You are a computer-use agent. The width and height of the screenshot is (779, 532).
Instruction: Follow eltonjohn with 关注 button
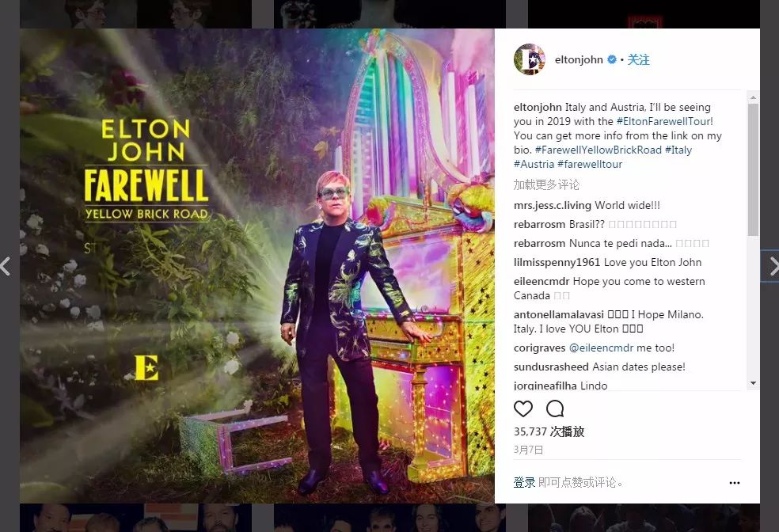pyautogui.click(x=638, y=59)
